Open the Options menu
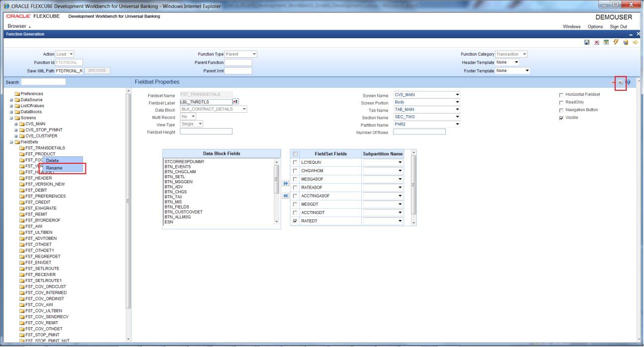The width and height of the screenshot is (644, 347). (x=595, y=26)
